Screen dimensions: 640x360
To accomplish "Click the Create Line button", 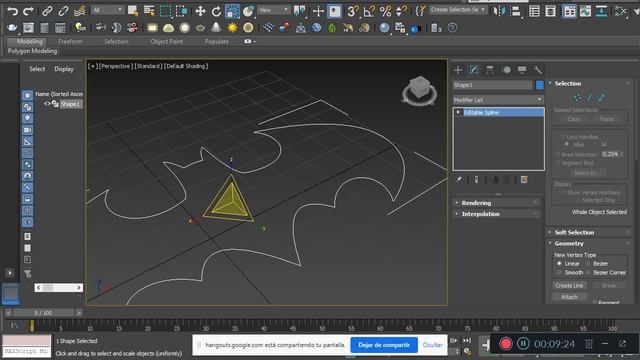I will (x=569, y=285).
